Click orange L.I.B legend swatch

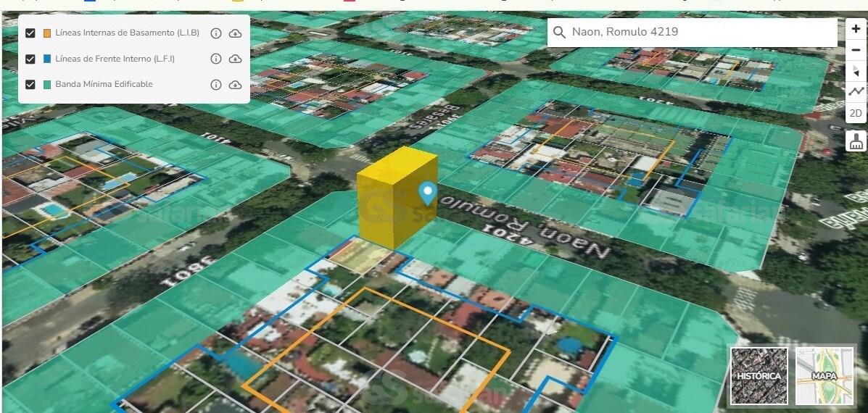click(47, 33)
